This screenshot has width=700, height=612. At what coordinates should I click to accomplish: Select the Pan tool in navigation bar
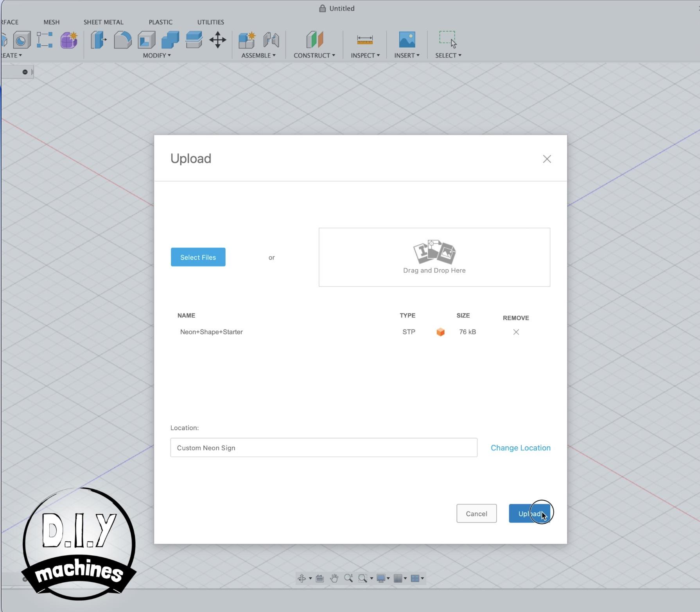pyautogui.click(x=334, y=578)
